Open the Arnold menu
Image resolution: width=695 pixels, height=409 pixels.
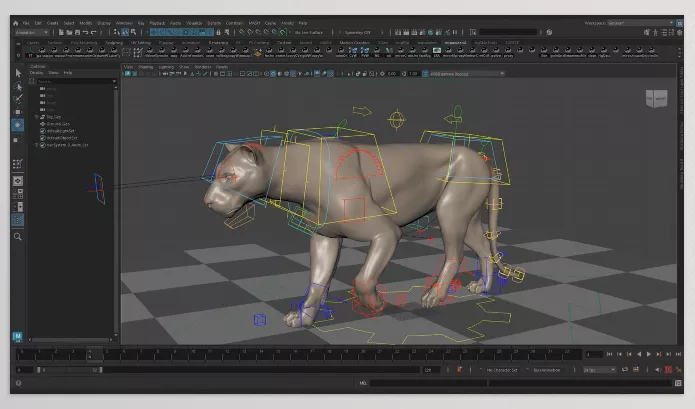click(x=287, y=23)
